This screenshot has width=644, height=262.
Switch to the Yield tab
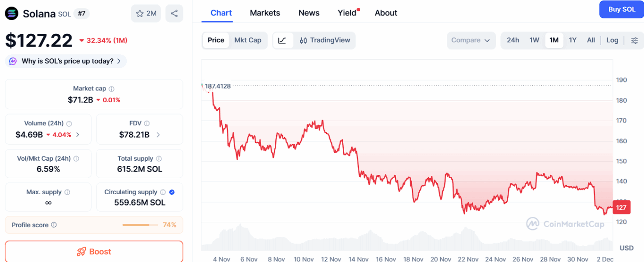pos(347,13)
